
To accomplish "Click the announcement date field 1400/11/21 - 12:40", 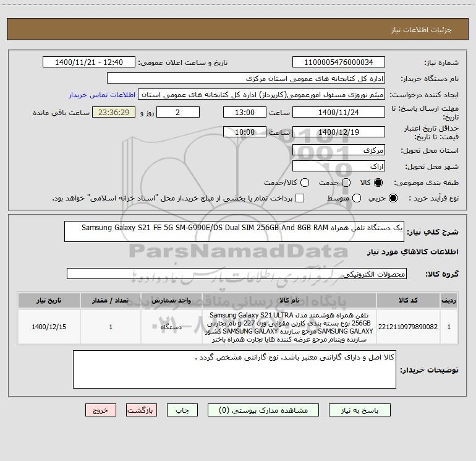I will tap(89, 62).
